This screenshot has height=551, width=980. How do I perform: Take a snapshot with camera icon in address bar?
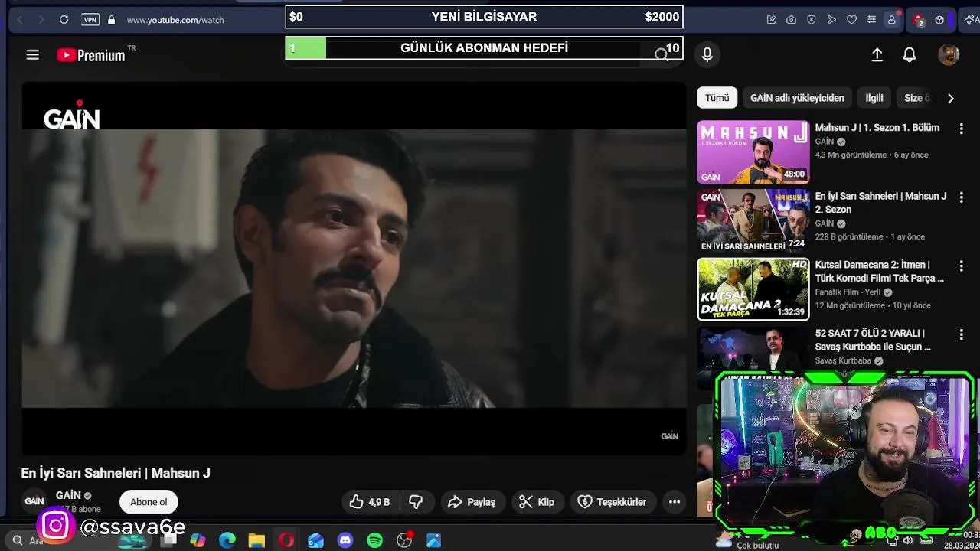(791, 20)
